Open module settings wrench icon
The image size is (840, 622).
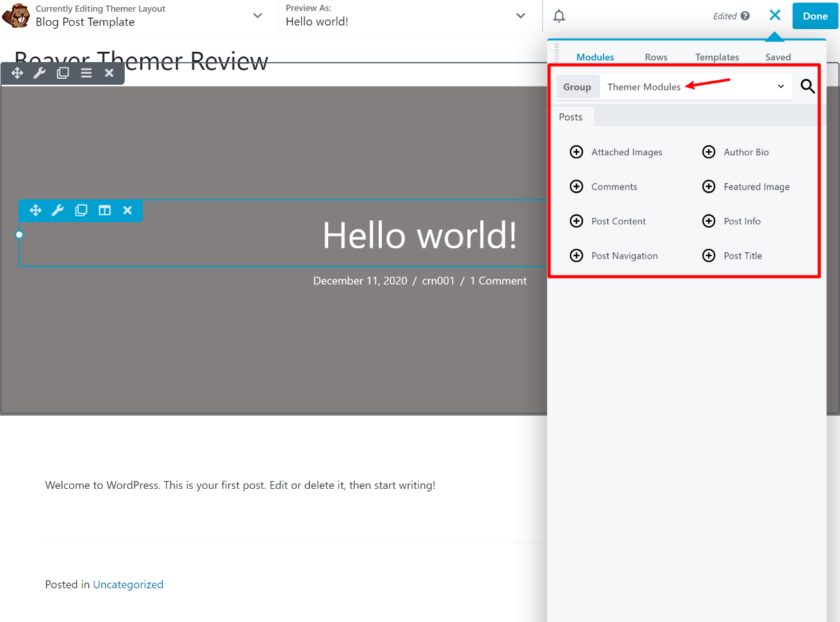[58, 210]
